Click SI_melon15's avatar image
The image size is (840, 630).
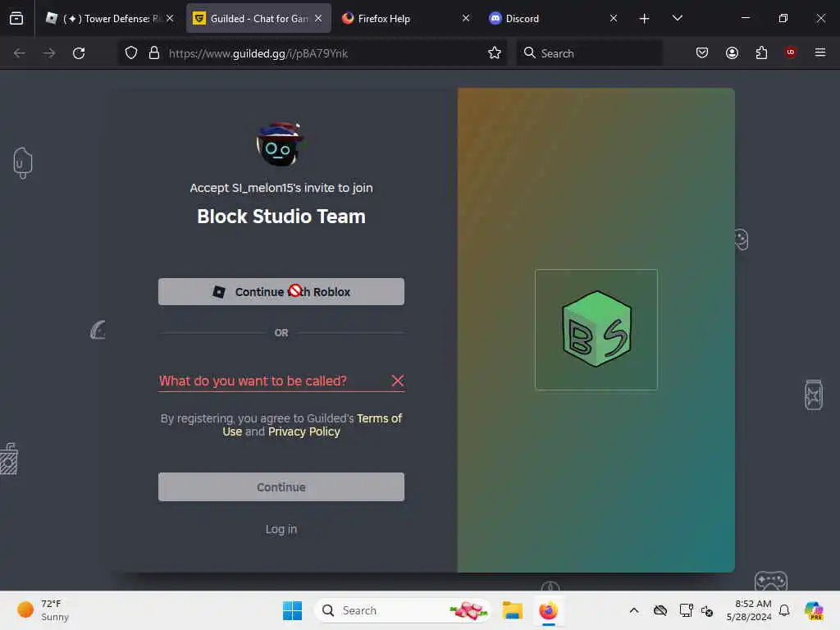point(281,144)
